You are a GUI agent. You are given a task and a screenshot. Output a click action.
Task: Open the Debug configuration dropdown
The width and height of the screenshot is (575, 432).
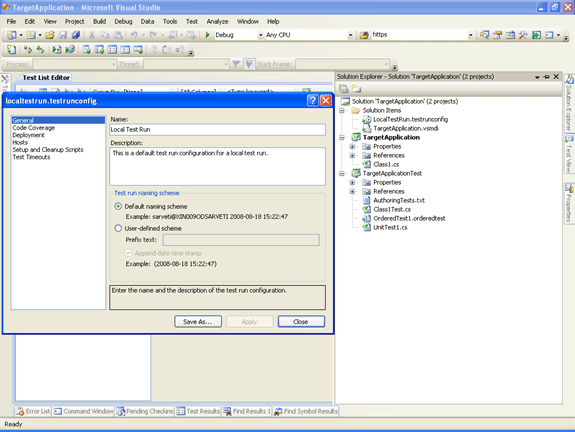260,35
